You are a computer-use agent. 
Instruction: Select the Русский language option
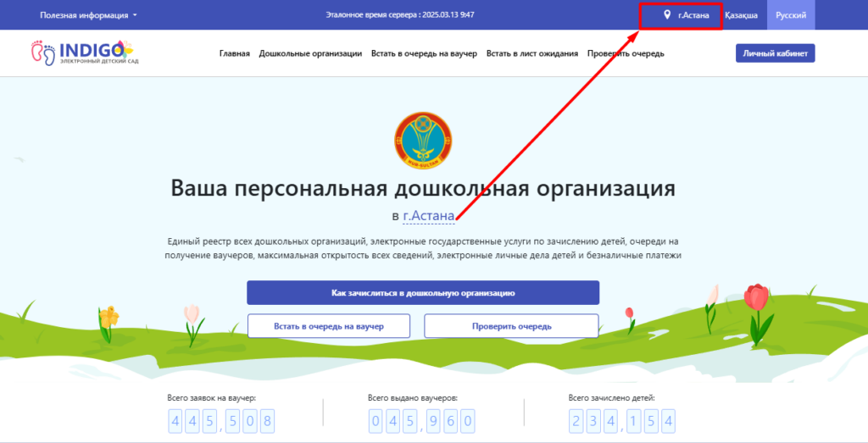(791, 15)
